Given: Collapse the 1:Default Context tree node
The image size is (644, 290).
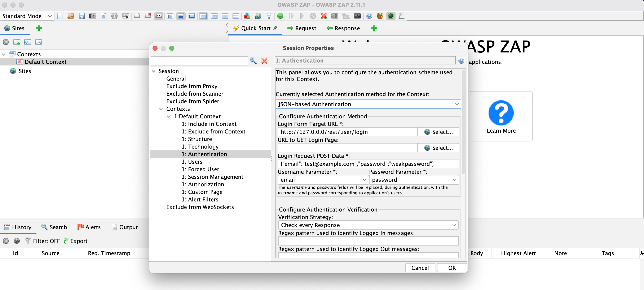Looking at the screenshot, I should click(169, 116).
